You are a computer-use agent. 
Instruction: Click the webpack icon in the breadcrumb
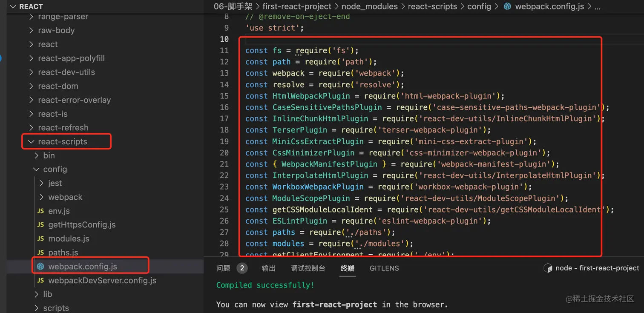(507, 6)
